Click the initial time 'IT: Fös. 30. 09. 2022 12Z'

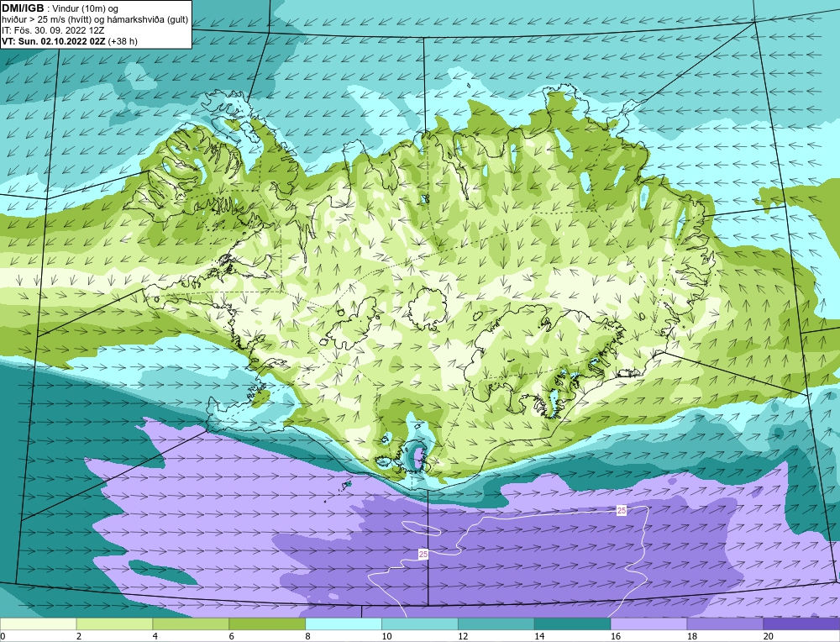tap(52, 30)
